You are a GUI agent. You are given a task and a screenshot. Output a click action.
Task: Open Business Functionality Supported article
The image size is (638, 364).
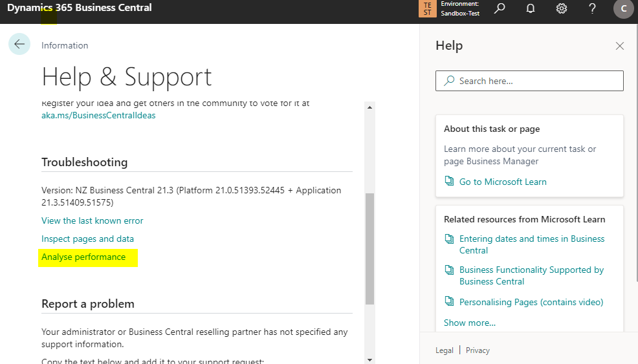[x=531, y=275]
